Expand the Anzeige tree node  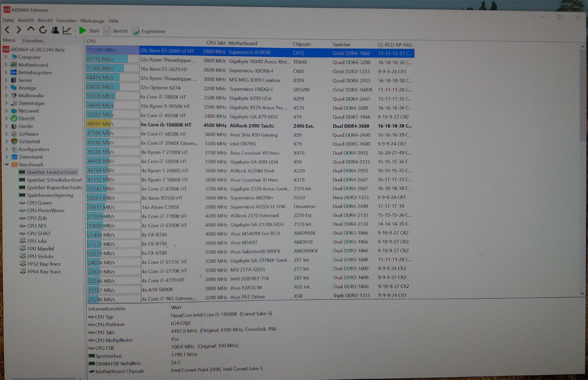click(6, 88)
